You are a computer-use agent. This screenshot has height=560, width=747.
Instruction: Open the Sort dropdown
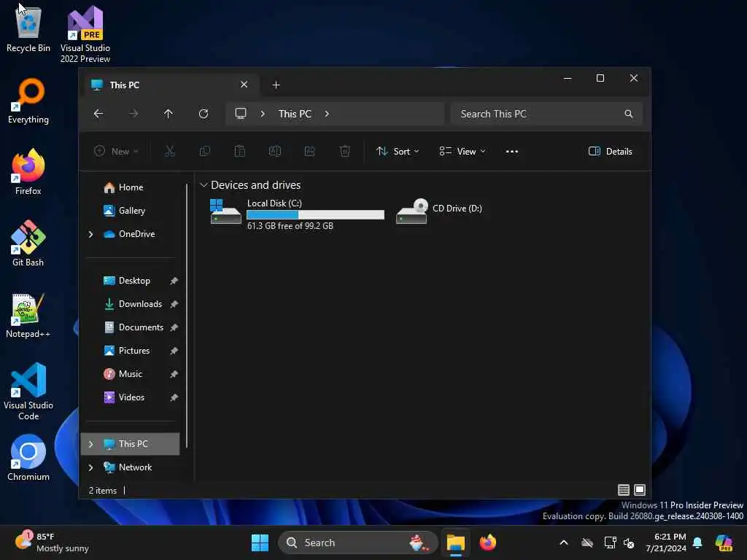398,152
